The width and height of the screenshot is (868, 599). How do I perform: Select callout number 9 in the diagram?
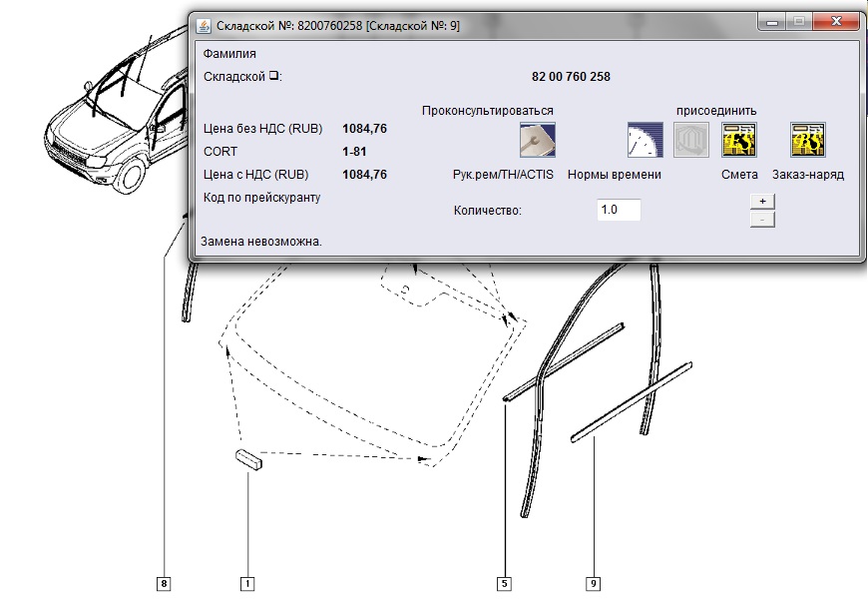coord(594,582)
